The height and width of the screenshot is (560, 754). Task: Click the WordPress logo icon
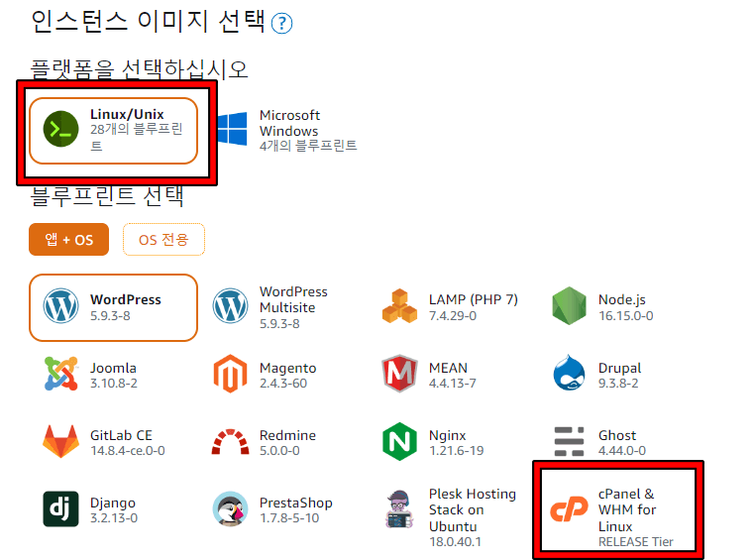coord(60,306)
